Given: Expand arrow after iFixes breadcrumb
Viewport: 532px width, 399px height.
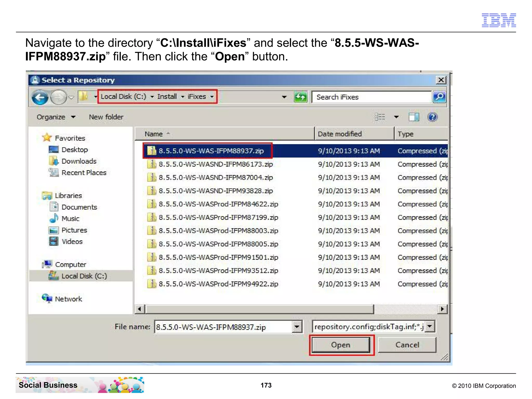Looking at the screenshot, I should tap(212, 97).
